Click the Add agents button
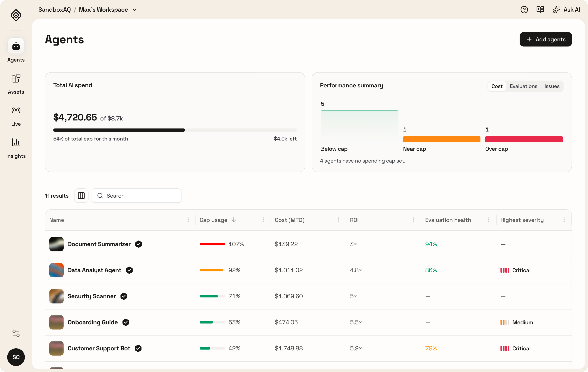Viewport: 588px width, 372px height. tap(546, 39)
